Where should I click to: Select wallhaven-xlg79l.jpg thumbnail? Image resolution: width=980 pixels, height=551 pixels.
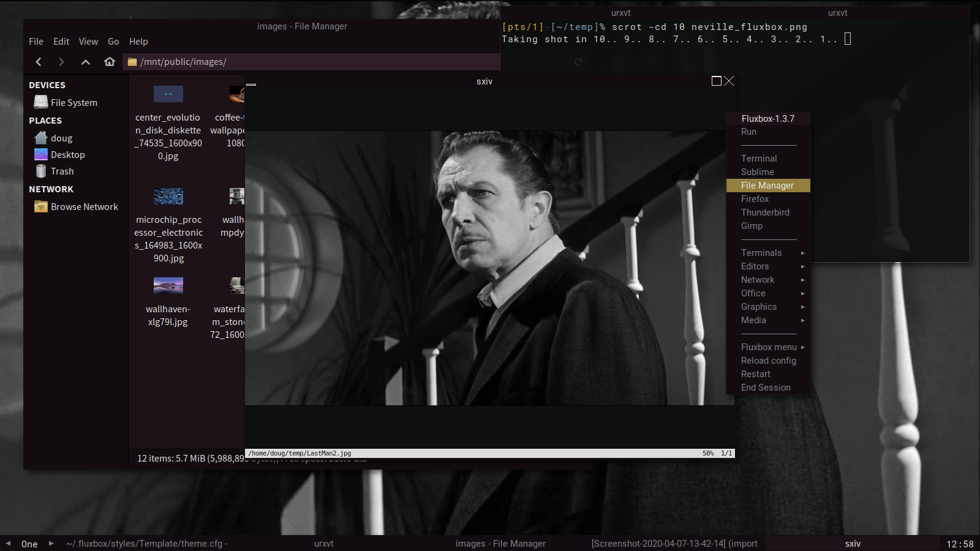click(x=168, y=285)
